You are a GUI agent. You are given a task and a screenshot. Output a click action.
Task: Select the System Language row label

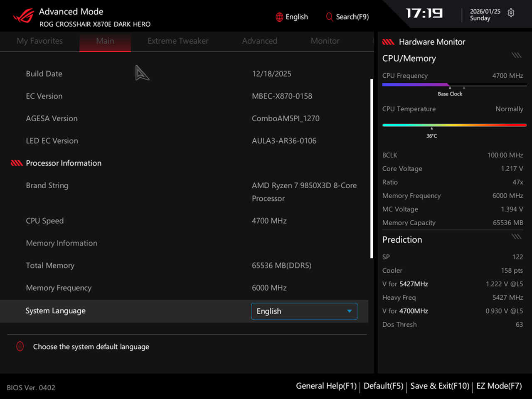(x=55, y=311)
